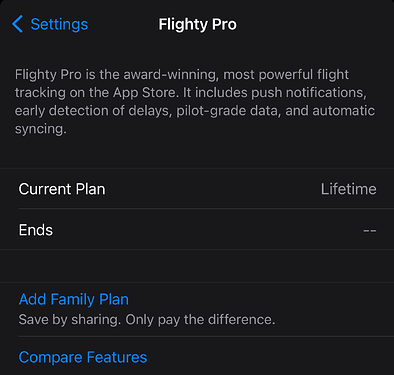Click the Current Plan label
The height and width of the screenshot is (375, 394).
(x=62, y=189)
